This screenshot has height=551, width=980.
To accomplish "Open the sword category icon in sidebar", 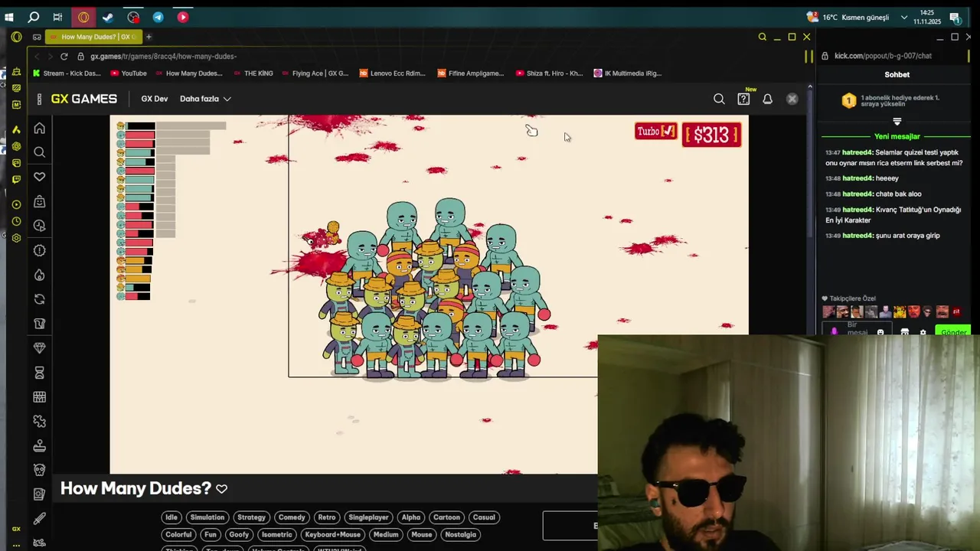I will coord(39,519).
